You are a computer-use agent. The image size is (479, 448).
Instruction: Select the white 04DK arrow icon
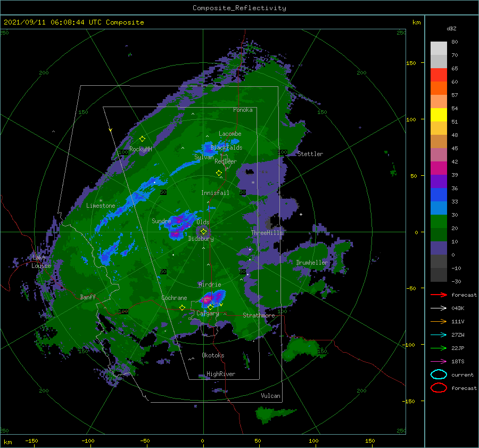(x=439, y=308)
